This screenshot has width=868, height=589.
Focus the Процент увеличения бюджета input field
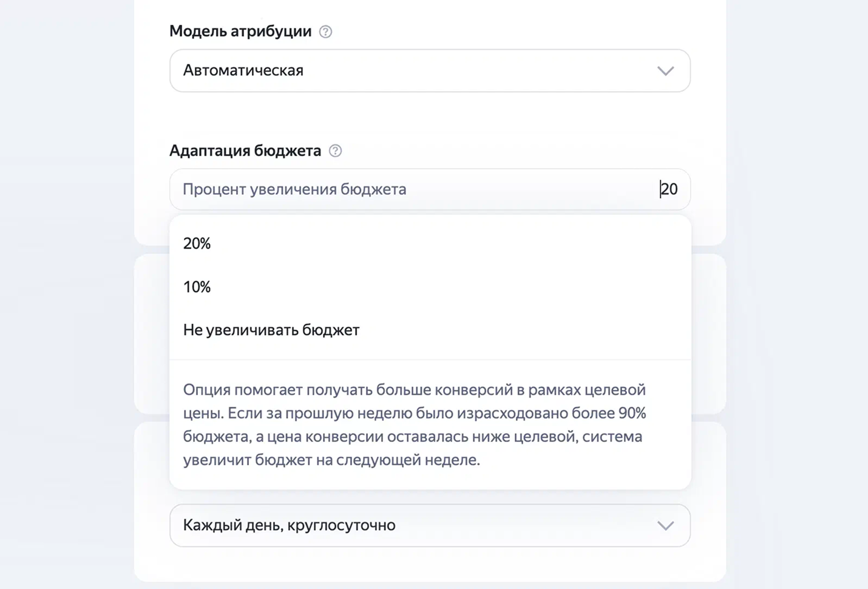point(430,189)
